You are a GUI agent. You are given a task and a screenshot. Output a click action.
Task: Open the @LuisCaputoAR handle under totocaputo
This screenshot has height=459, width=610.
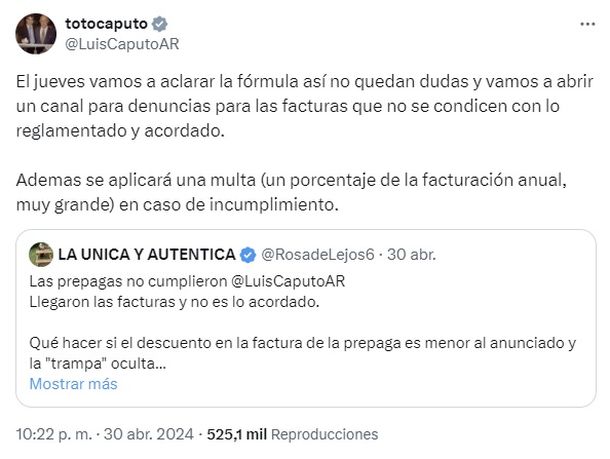121,43
